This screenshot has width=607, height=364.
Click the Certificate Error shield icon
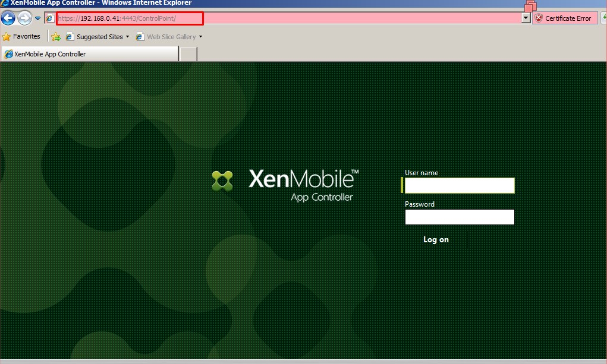point(539,18)
